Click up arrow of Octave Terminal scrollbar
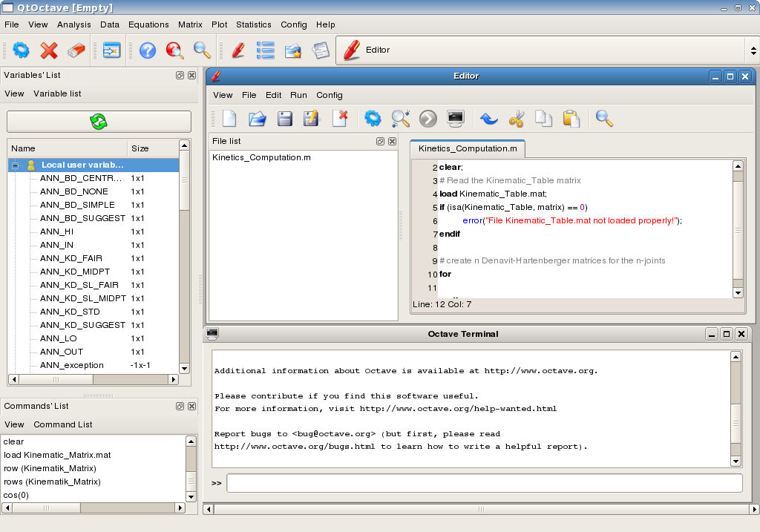This screenshot has width=760, height=532. [736, 357]
